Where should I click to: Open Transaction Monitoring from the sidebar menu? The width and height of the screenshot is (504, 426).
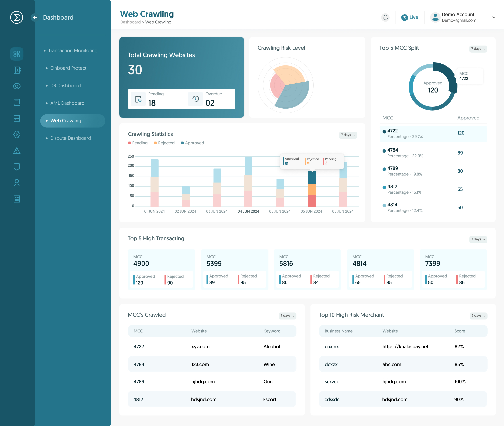point(73,50)
